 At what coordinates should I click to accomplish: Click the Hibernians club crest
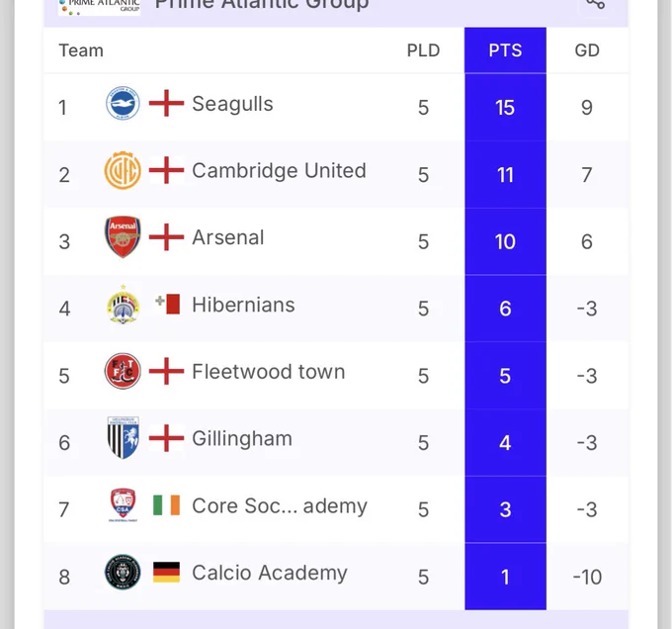pos(123,305)
